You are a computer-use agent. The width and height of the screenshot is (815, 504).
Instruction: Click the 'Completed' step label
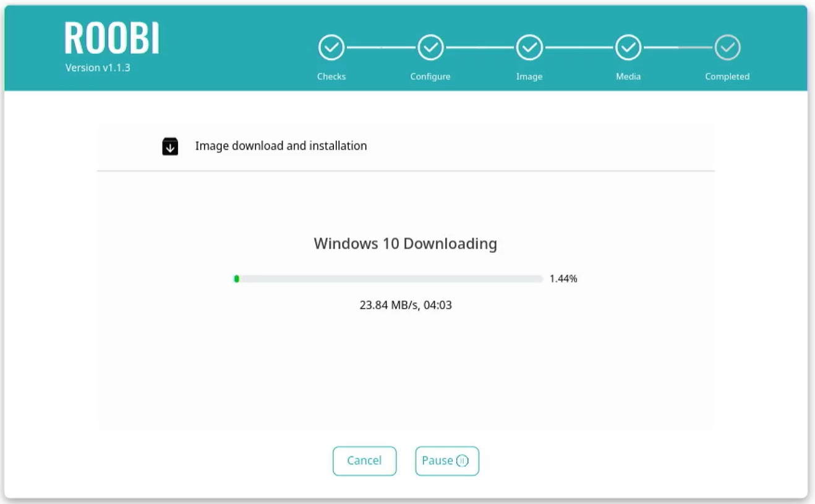coord(727,77)
